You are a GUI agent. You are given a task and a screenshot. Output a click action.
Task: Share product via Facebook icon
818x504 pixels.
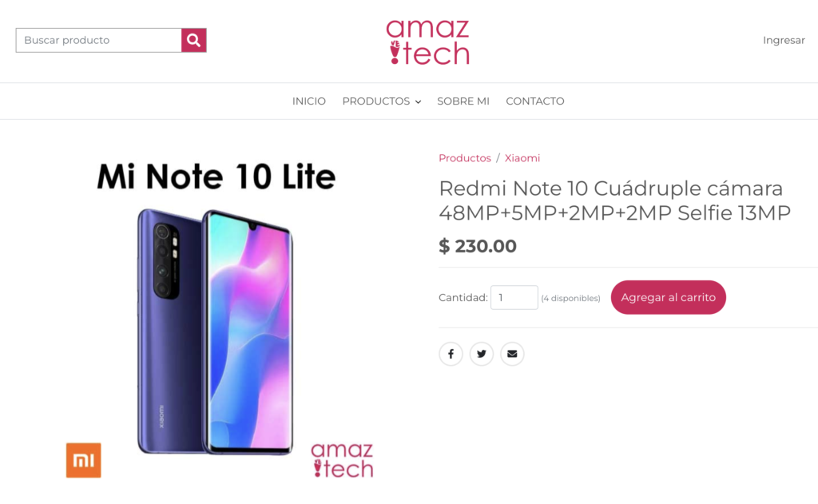coord(451,354)
